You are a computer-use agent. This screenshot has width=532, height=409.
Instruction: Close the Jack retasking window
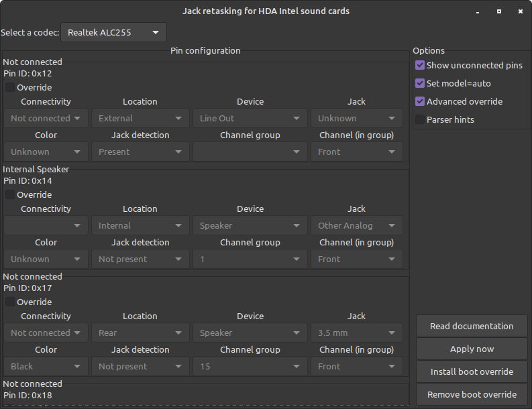pos(521,11)
